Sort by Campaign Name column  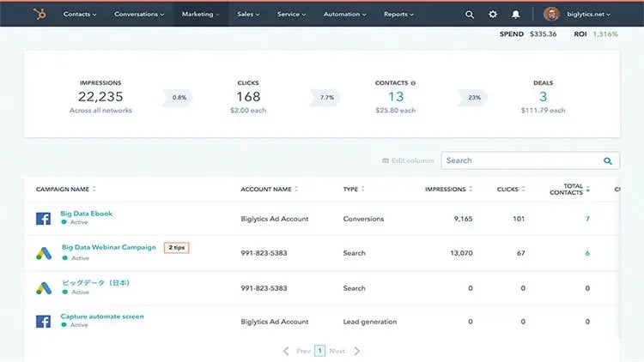point(94,189)
